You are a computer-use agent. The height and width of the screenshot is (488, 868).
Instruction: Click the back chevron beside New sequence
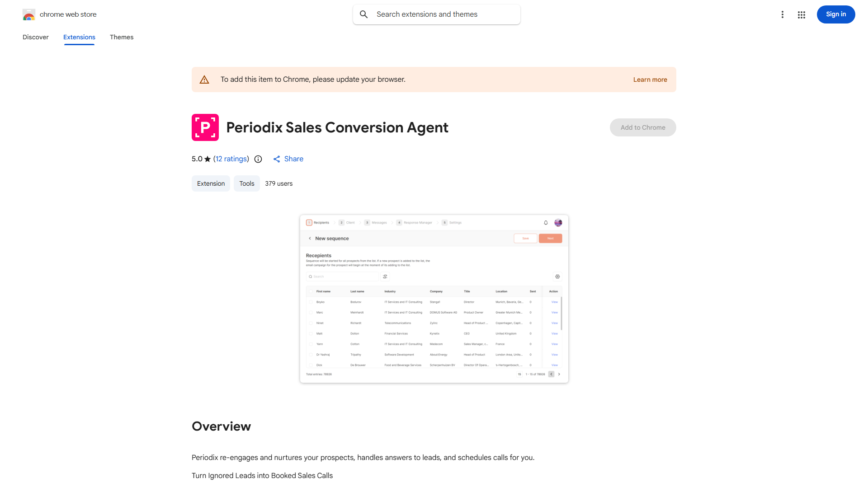[x=310, y=238]
